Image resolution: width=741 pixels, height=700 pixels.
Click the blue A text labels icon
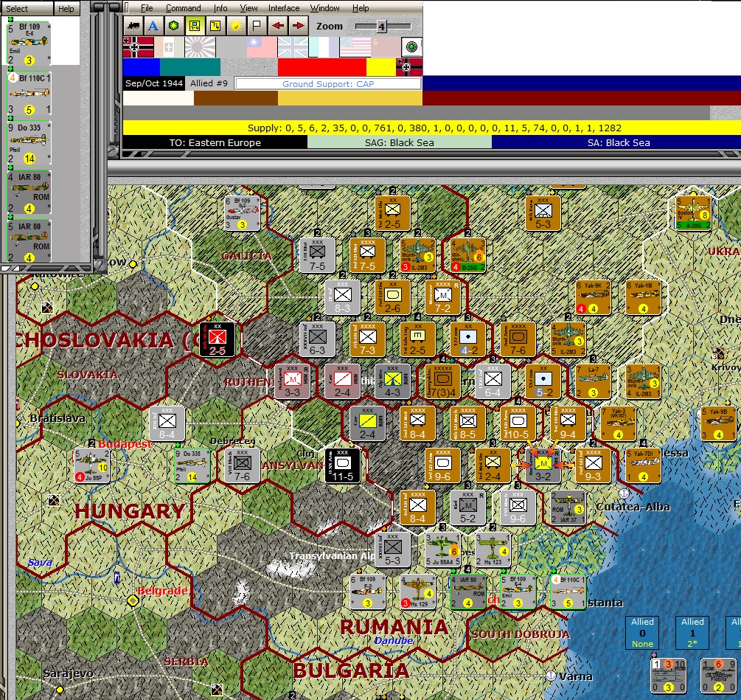click(x=152, y=26)
